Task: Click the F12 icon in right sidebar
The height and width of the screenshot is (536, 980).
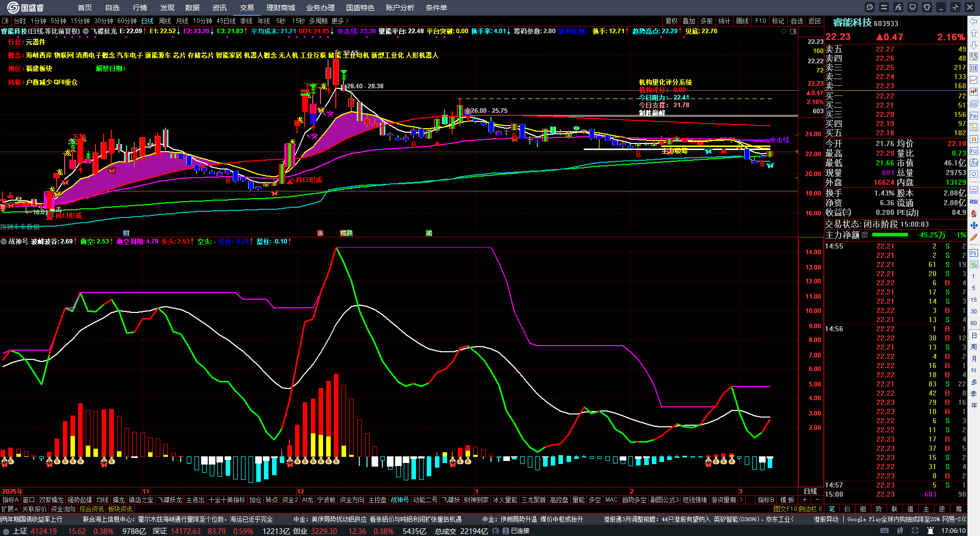Action: click(x=974, y=151)
